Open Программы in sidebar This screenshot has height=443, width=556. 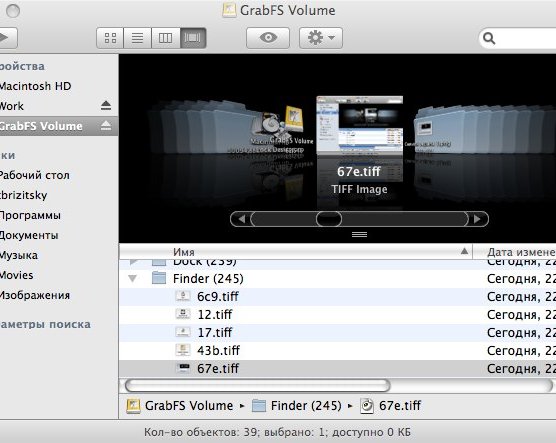pos(30,215)
